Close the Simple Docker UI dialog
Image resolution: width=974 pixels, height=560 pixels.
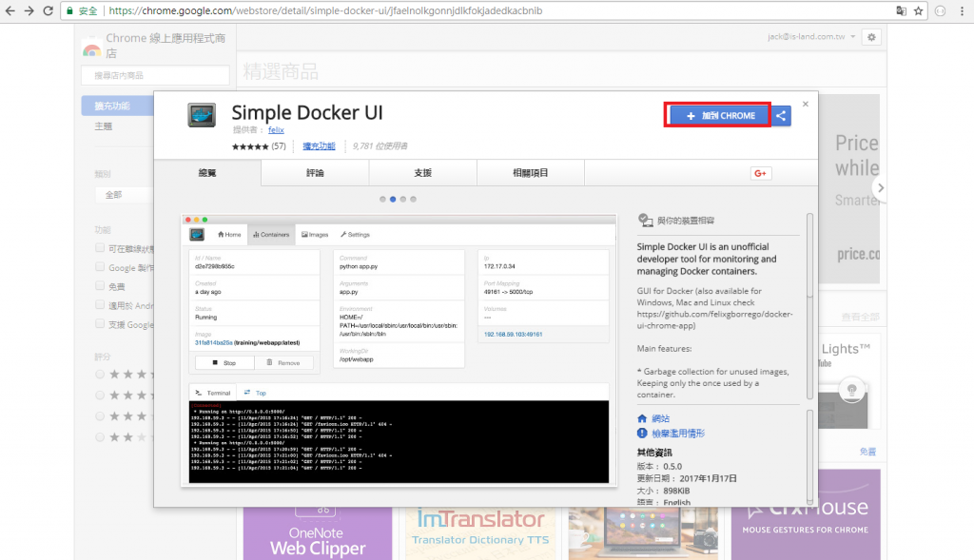pyautogui.click(x=805, y=105)
